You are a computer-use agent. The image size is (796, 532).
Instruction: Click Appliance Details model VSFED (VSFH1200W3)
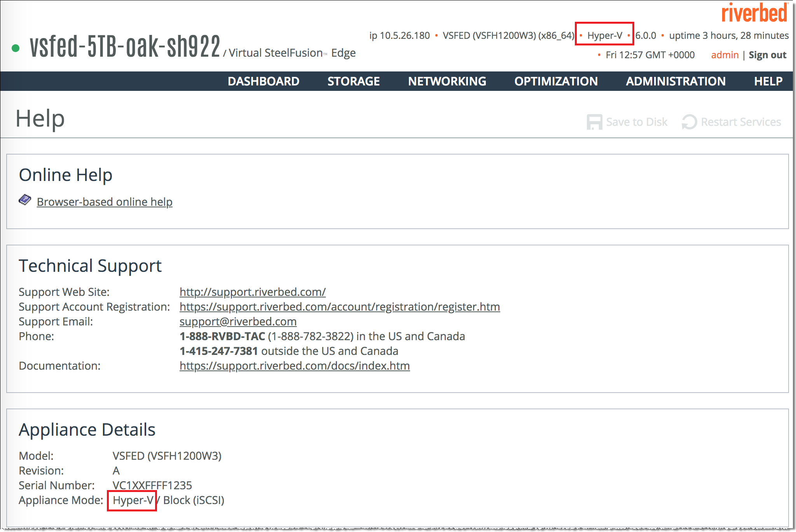click(x=167, y=456)
